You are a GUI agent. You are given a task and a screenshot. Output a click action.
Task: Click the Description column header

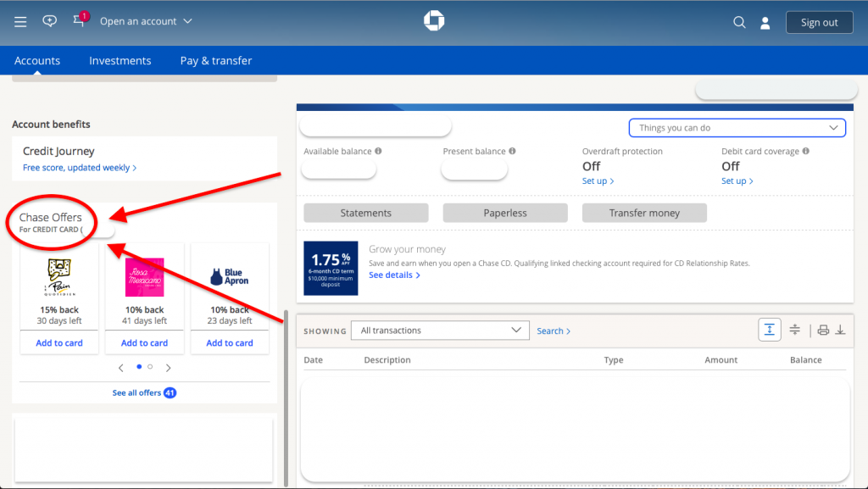point(387,359)
